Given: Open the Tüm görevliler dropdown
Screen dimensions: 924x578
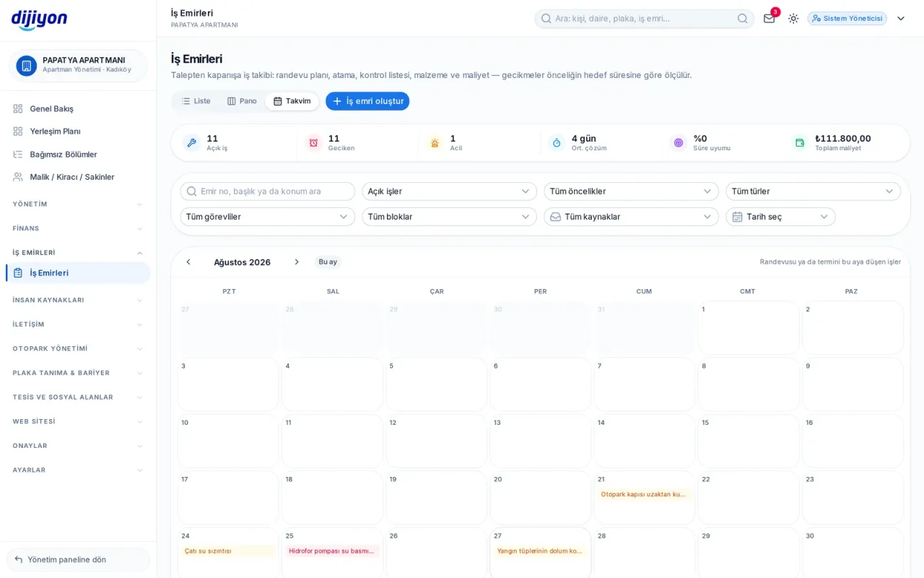Looking at the screenshot, I should coord(267,217).
